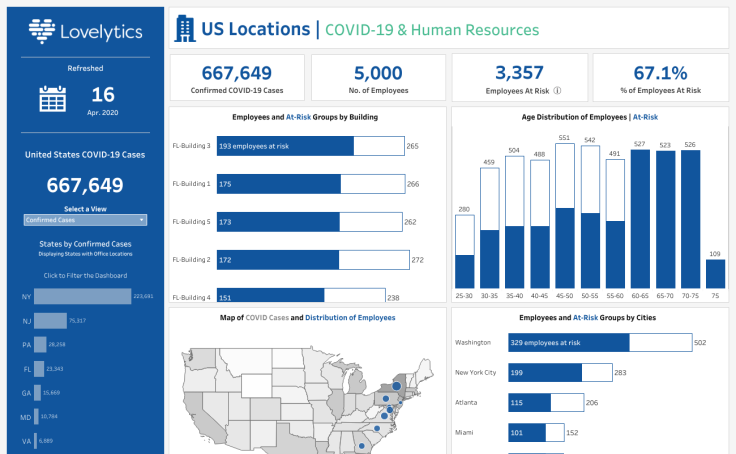The image size is (736, 454).
Task: Click the 67.1% Employees At Risk card
Action: click(660, 78)
